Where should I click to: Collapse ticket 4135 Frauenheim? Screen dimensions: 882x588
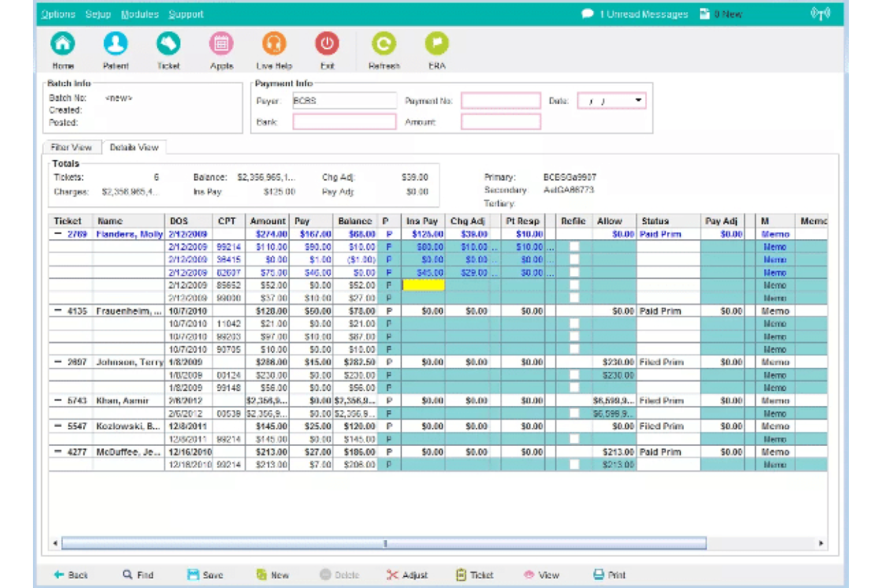(58, 311)
